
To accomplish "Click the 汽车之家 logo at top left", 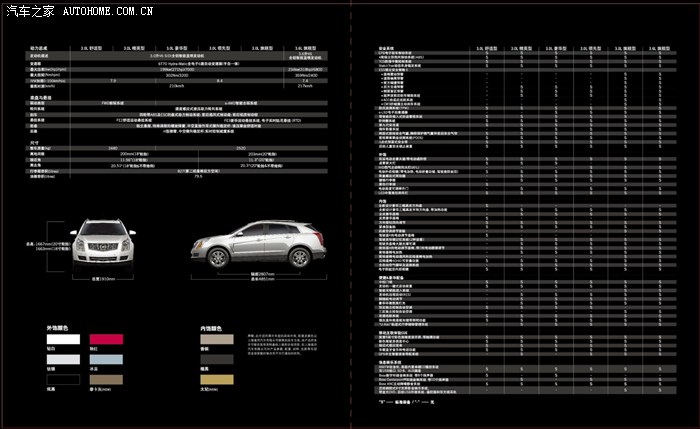I will tap(29, 10).
